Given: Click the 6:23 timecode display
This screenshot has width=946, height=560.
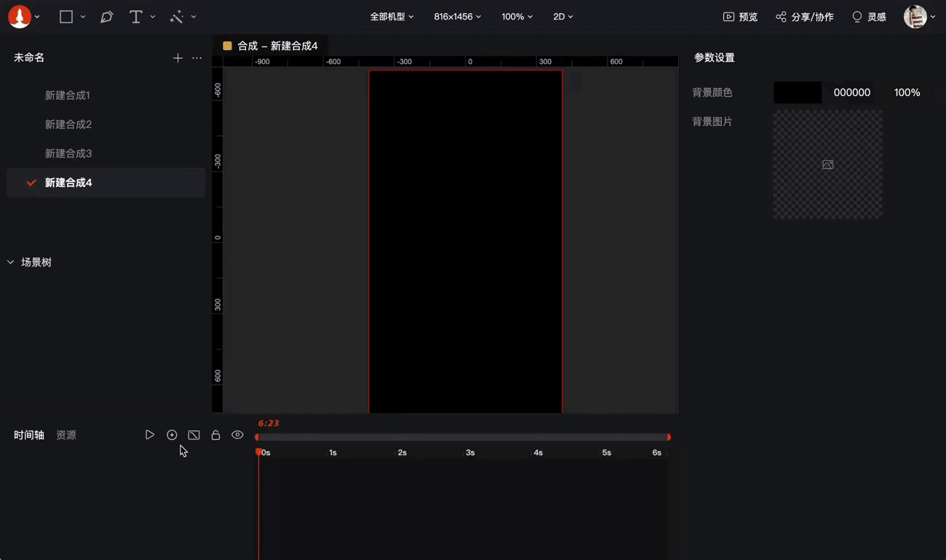Looking at the screenshot, I should click(x=269, y=423).
